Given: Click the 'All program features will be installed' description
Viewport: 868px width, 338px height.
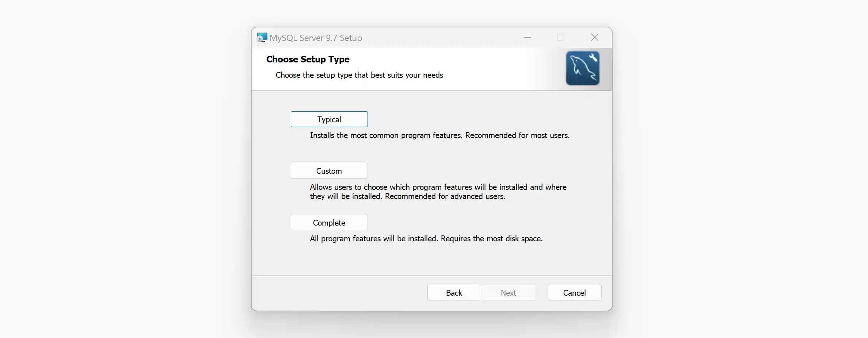Looking at the screenshot, I should click(426, 239).
